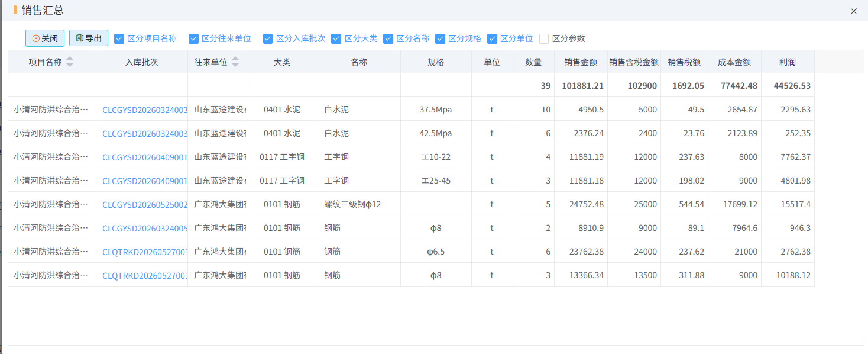Uncheck the 区分名称 checkbox
Screen dimensions: 868x354
coord(388,38)
